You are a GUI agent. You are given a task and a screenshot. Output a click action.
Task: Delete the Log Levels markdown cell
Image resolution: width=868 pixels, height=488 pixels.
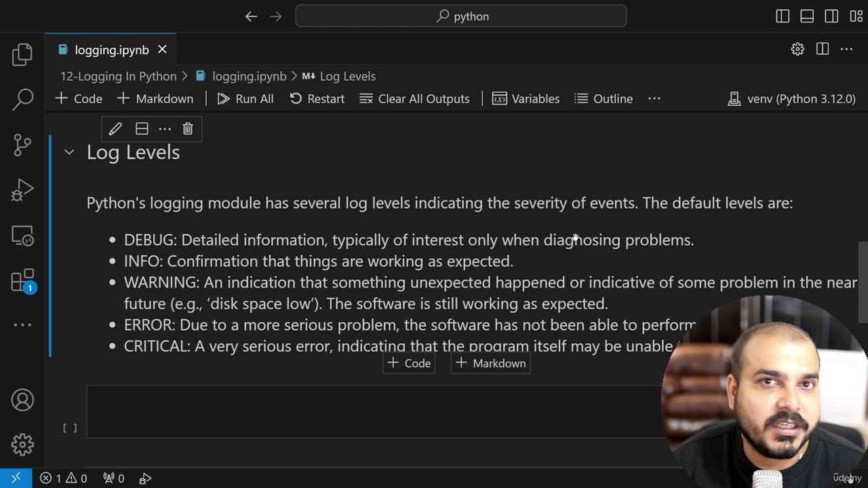click(188, 129)
